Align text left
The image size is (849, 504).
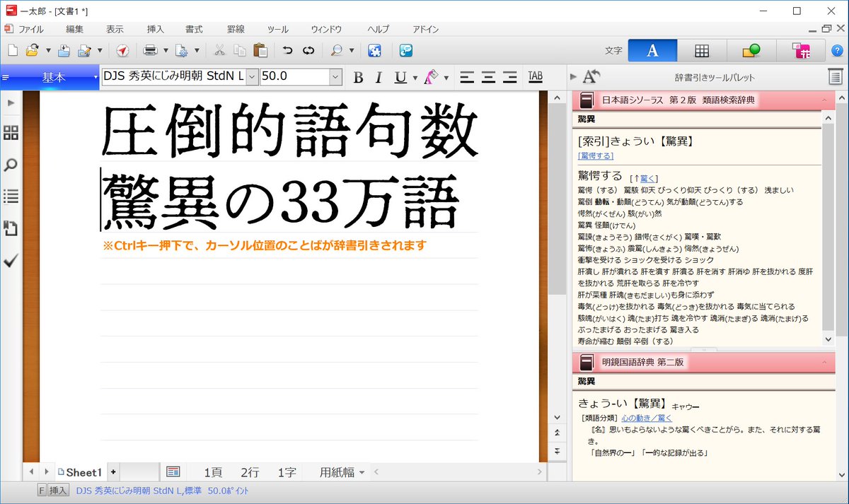pos(466,76)
